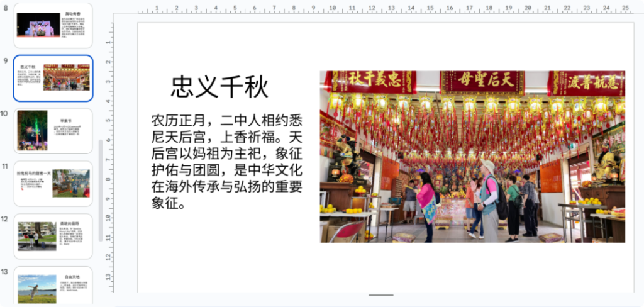The width and height of the screenshot is (644, 307).
Task: Click the 20 mark on horizontal ruler
Action: 527,8
